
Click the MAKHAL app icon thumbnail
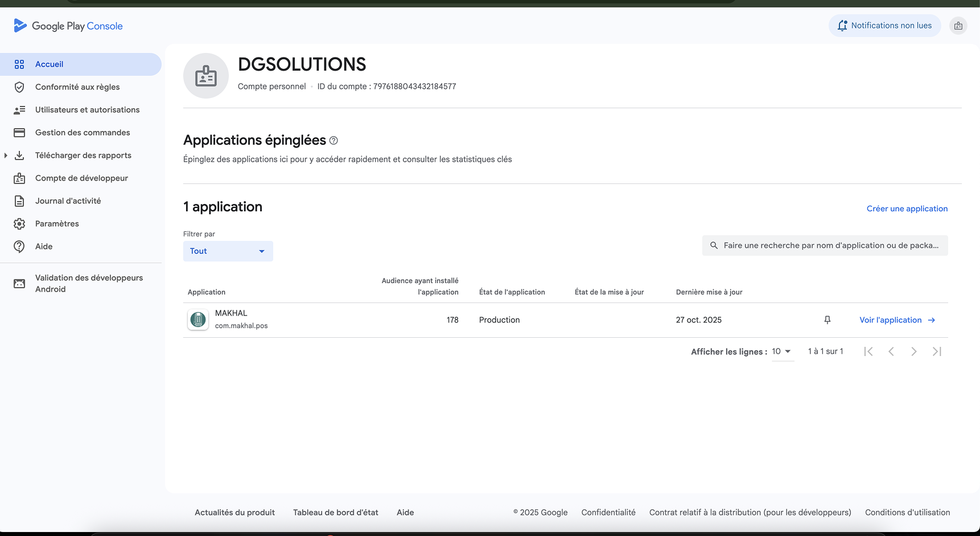click(198, 320)
